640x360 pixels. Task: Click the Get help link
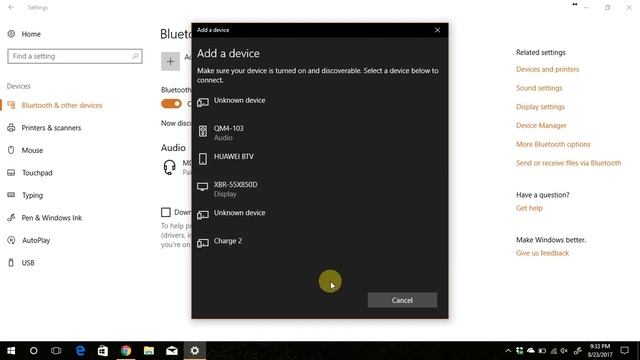point(529,208)
